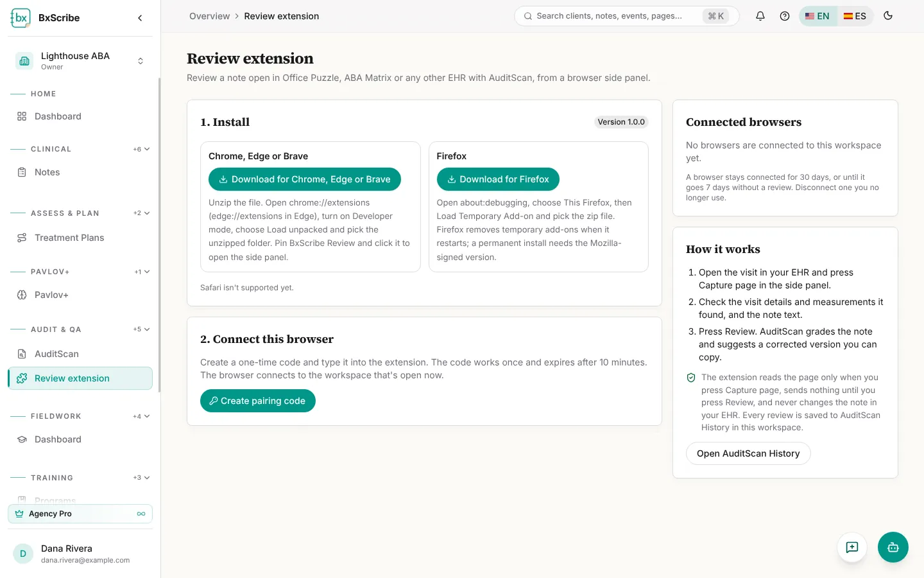This screenshot has width=924, height=578.
Task: Click the Download for Firefox button
Action: point(498,179)
